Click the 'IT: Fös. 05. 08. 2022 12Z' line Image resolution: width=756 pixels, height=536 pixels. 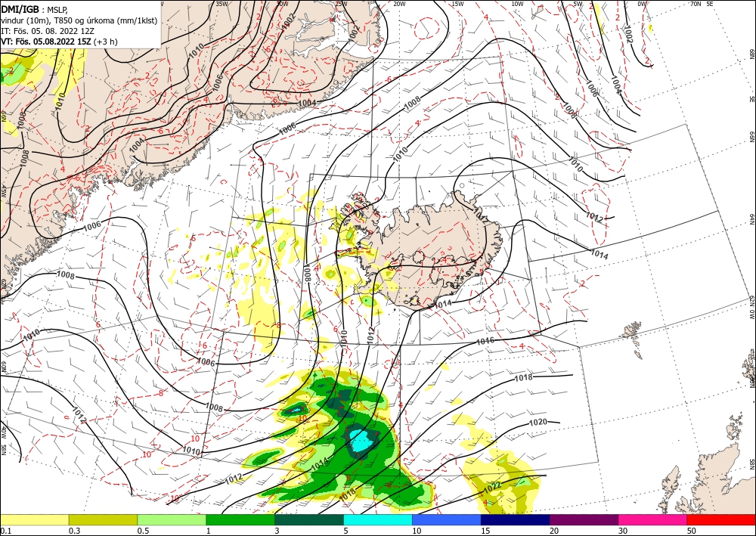(x=48, y=31)
